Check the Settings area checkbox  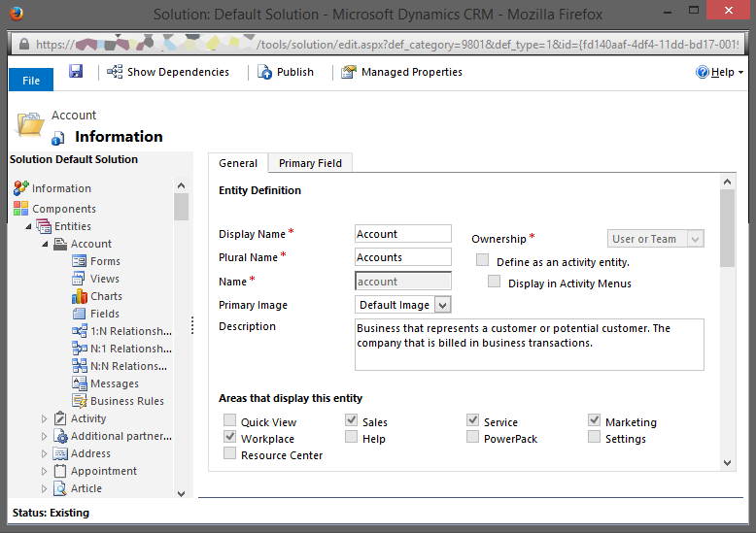594,438
